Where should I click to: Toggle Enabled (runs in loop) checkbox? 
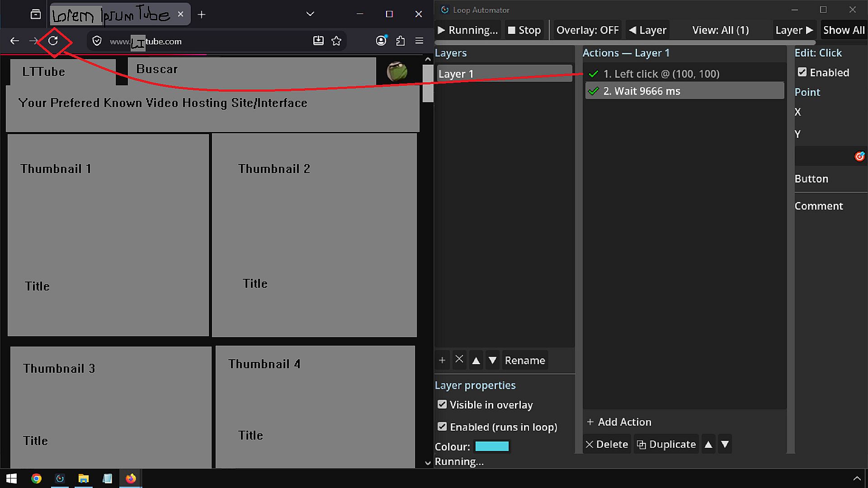click(442, 427)
